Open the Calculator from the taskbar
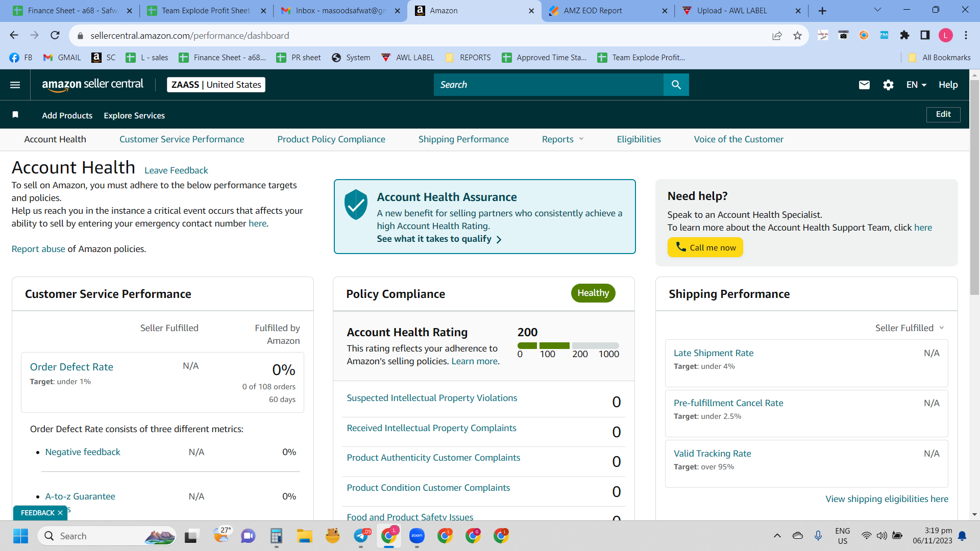The image size is (980, 551). [276, 536]
